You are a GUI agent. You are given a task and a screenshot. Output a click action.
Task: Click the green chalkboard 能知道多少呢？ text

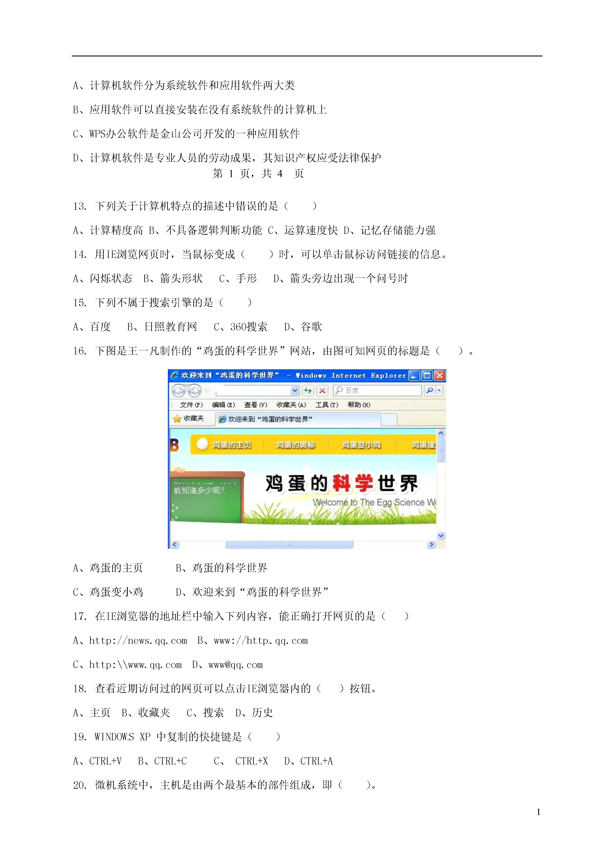pos(199,490)
